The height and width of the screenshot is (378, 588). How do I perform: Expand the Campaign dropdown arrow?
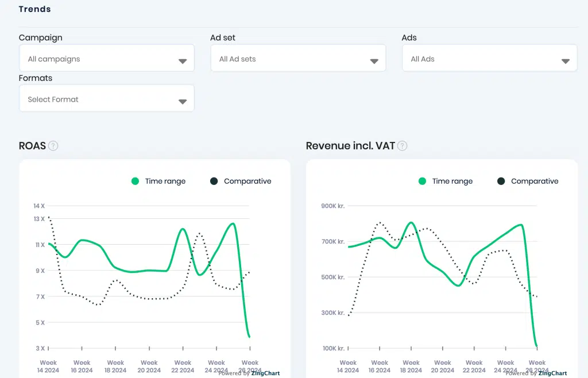(x=183, y=61)
